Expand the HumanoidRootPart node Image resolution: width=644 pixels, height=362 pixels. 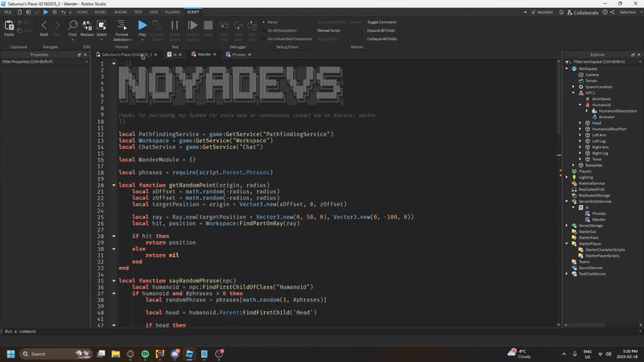click(x=580, y=130)
